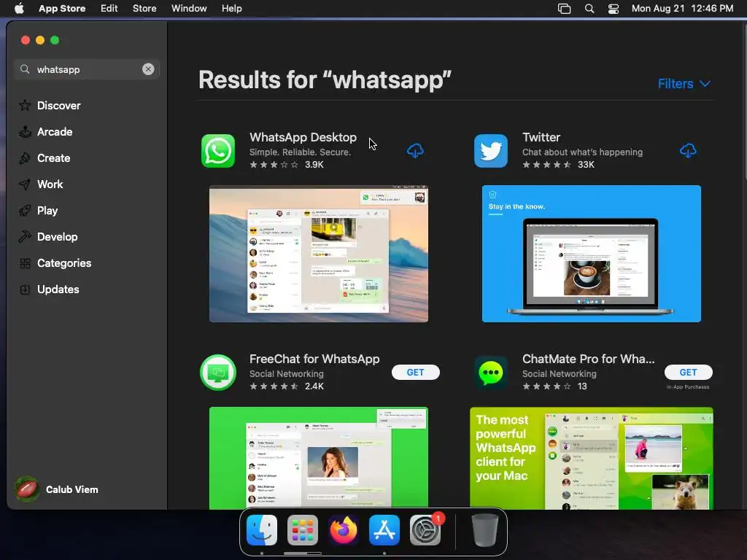Image resolution: width=747 pixels, height=560 pixels.
Task: Open Spotlight search in menu bar
Action: pyautogui.click(x=589, y=9)
